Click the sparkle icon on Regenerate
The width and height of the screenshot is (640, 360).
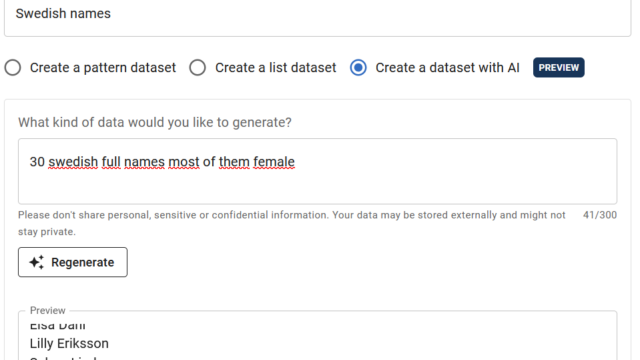coord(37,262)
